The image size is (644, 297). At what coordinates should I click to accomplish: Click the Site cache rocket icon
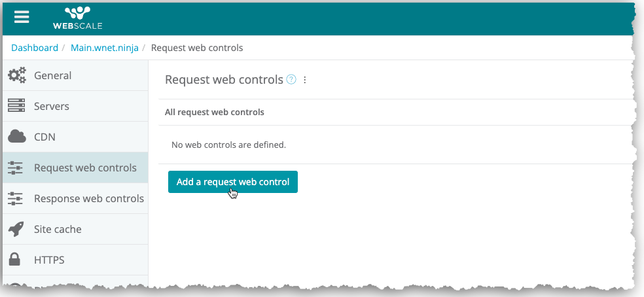[16, 230]
